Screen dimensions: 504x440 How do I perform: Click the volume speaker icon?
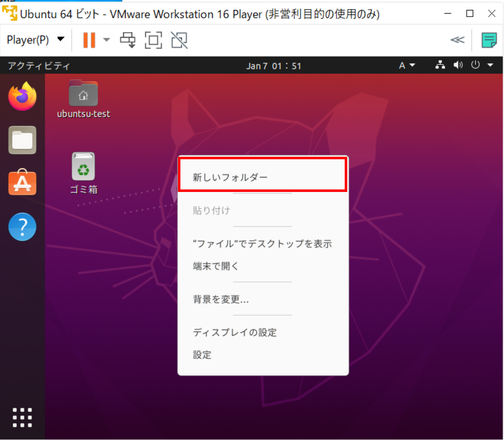pyautogui.click(x=458, y=65)
